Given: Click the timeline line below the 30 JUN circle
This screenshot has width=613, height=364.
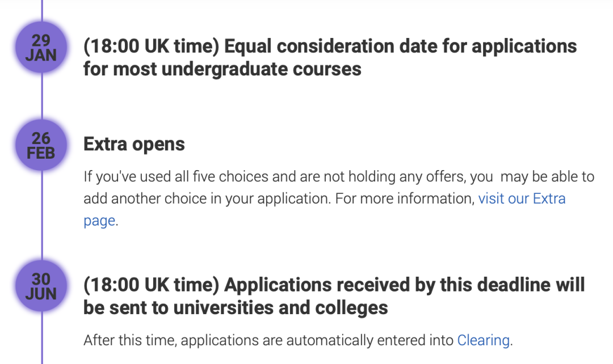Looking at the screenshot, I should 42,337.
